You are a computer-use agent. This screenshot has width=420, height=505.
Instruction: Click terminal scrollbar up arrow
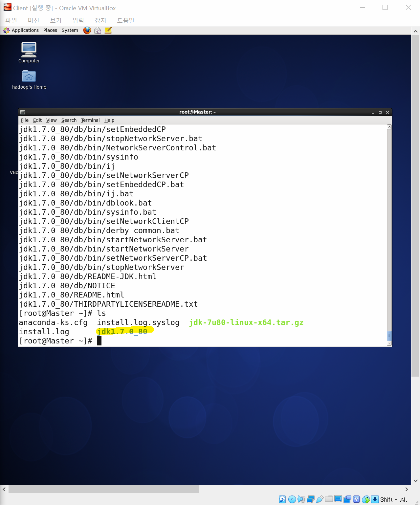point(389,127)
